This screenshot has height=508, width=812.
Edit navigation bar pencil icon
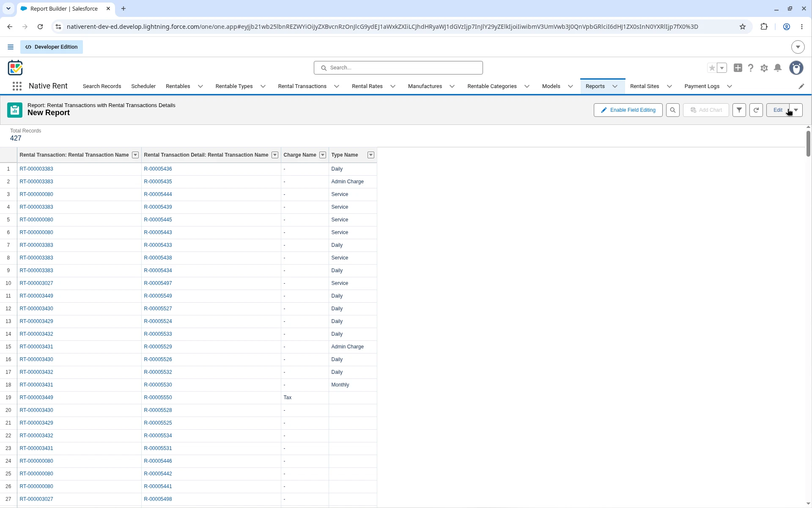click(801, 86)
